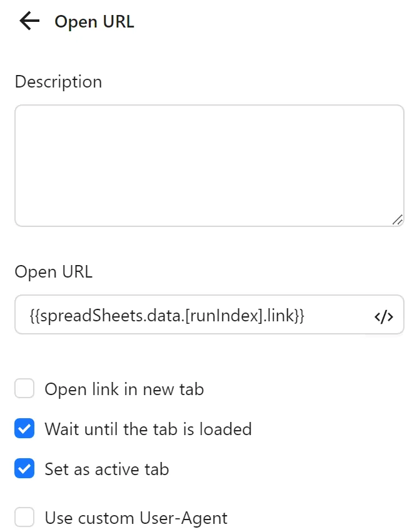
Task: Click the blue checkmark beside Wait until loaded
Action: (x=24, y=429)
